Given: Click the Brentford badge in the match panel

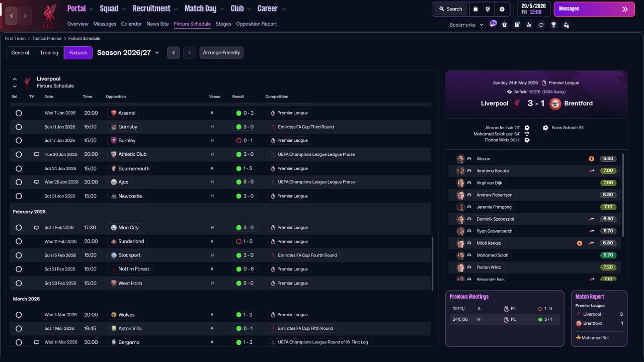Looking at the screenshot, I should point(555,104).
